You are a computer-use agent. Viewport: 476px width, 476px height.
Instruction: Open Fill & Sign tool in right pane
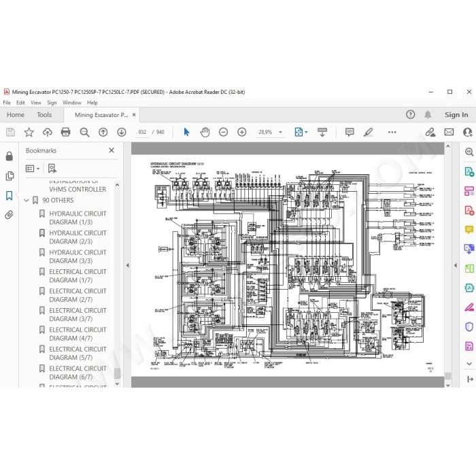pyautogui.click(x=469, y=307)
